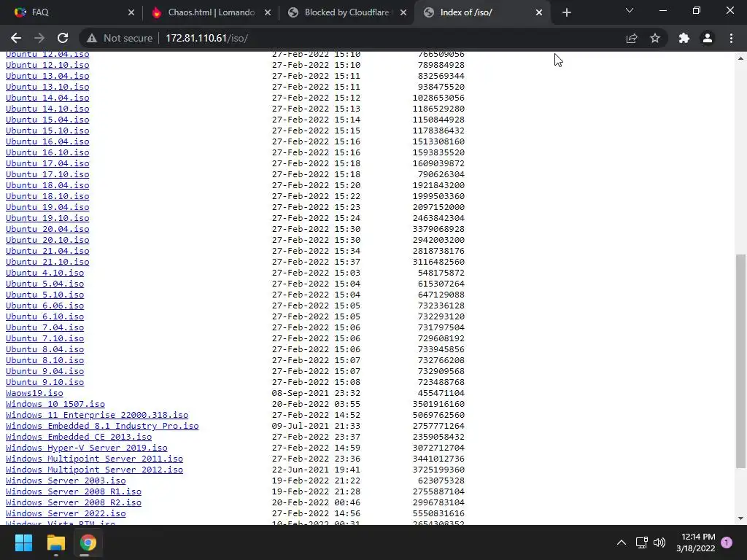Open the notification badge in tray
Image resolution: width=747 pixels, height=560 pixels.
coord(727,542)
